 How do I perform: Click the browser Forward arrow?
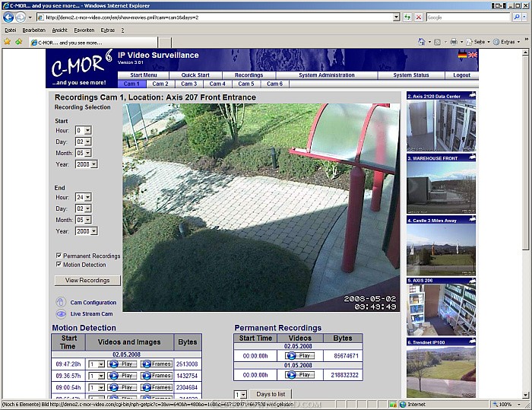click(21, 17)
